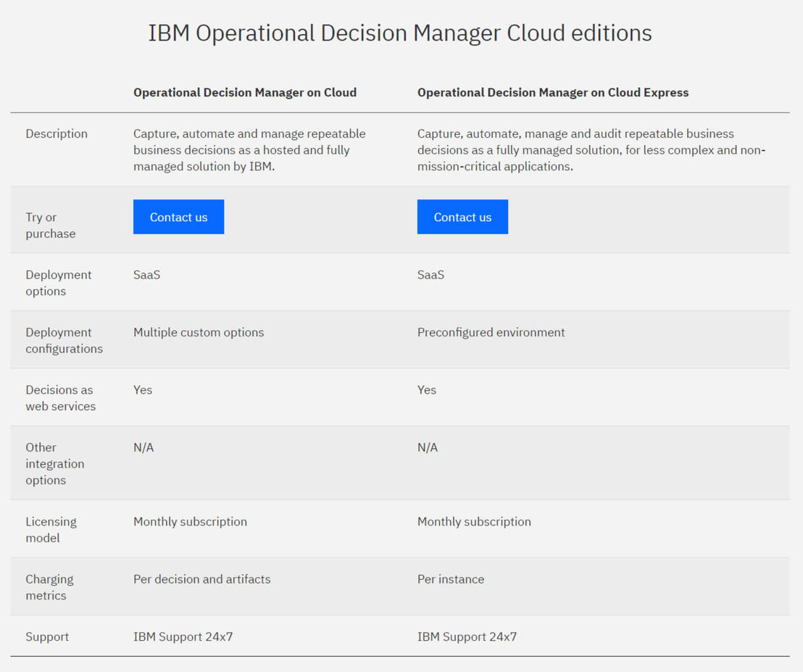Select the Per decision and artifacts cell
This screenshot has height=672, width=803.
201,578
